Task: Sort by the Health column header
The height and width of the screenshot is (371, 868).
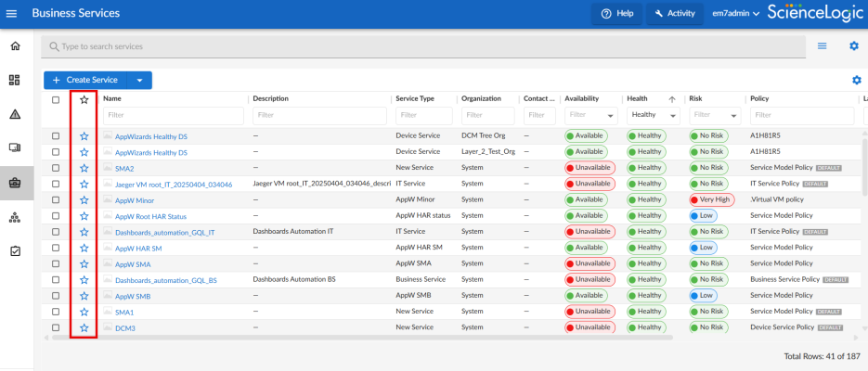Action: tap(638, 98)
